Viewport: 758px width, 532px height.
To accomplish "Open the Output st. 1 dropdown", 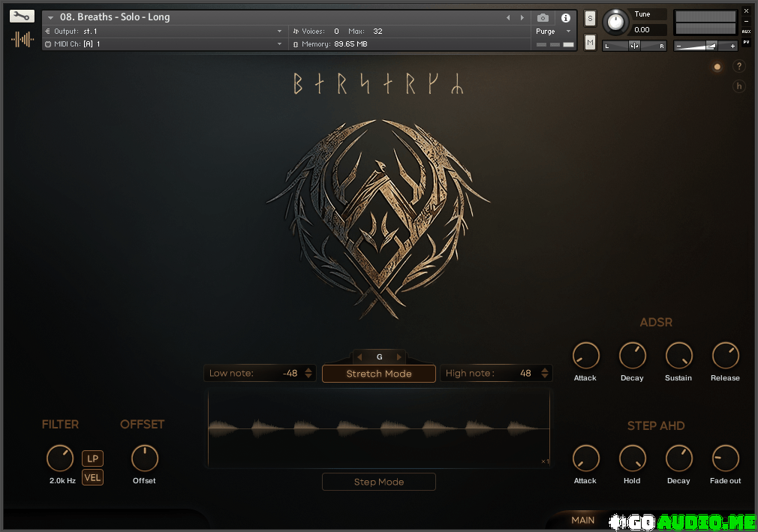I will [x=279, y=32].
